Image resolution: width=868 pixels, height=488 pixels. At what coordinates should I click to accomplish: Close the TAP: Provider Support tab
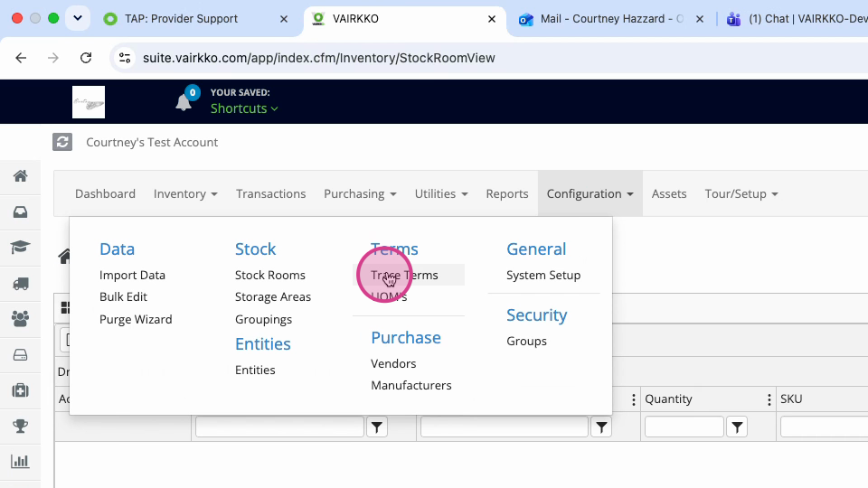click(x=284, y=19)
